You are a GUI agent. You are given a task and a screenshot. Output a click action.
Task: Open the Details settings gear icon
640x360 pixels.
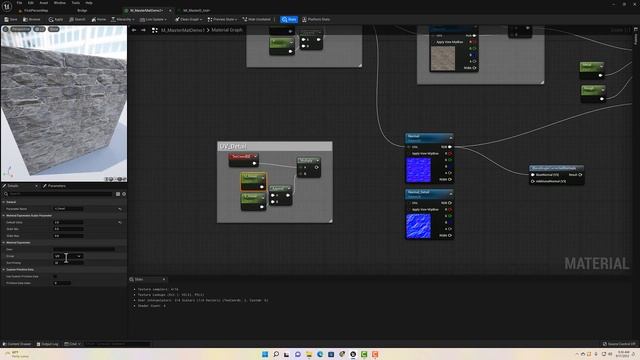pos(124,194)
